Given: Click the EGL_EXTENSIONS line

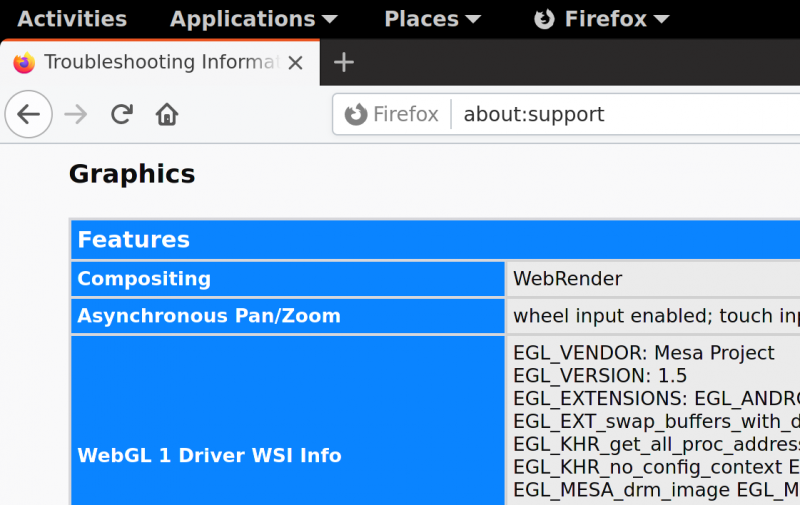Looking at the screenshot, I should (x=656, y=398).
